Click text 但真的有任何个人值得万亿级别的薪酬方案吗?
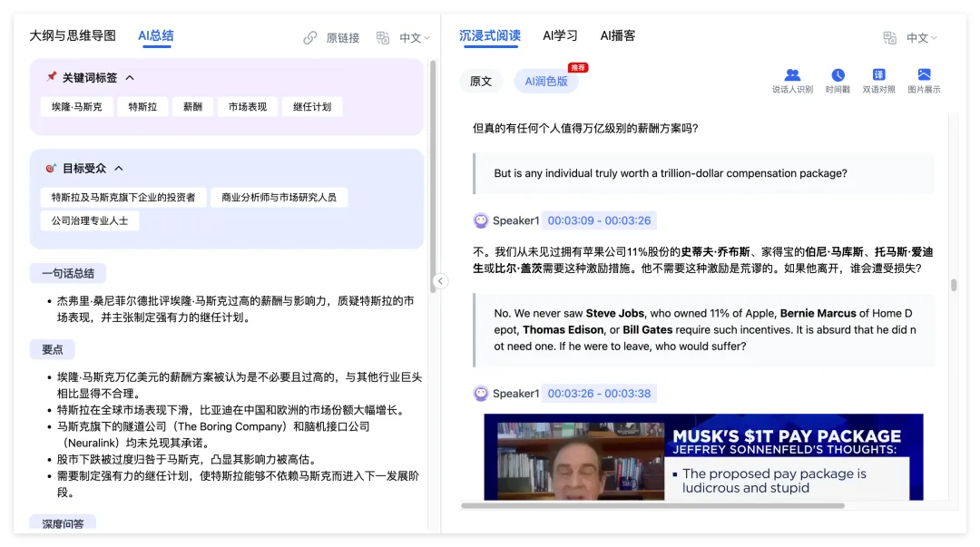Viewport: 980px width, 547px height. 585,128
